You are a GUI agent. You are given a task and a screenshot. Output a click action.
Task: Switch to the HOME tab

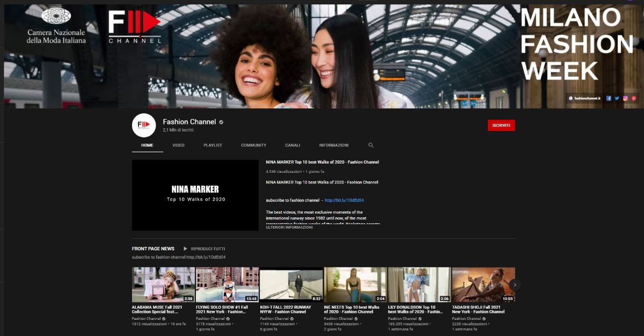click(147, 145)
